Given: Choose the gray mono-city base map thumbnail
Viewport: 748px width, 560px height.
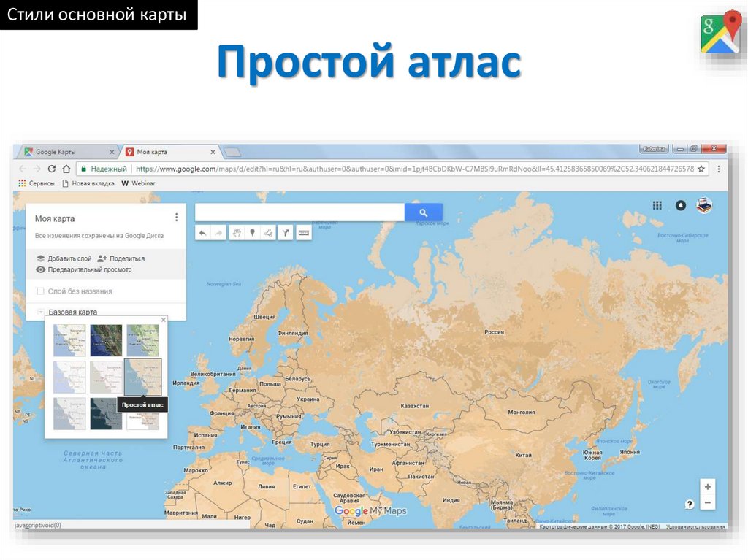Looking at the screenshot, I should point(106,377).
